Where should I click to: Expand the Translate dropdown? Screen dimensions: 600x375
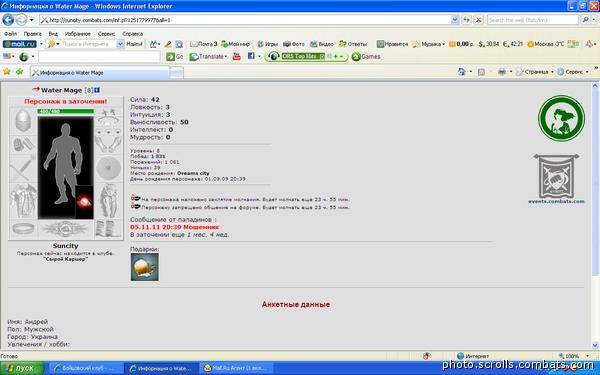click(x=226, y=57)
